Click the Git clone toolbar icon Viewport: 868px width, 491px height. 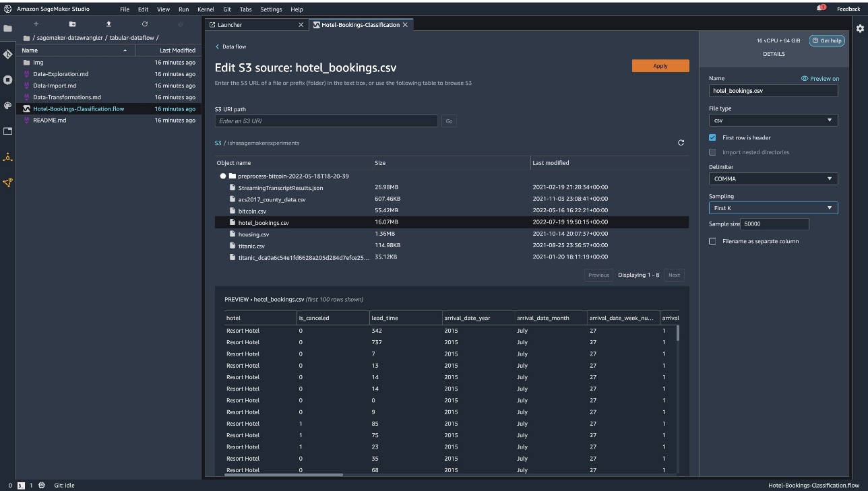[181, 24]
